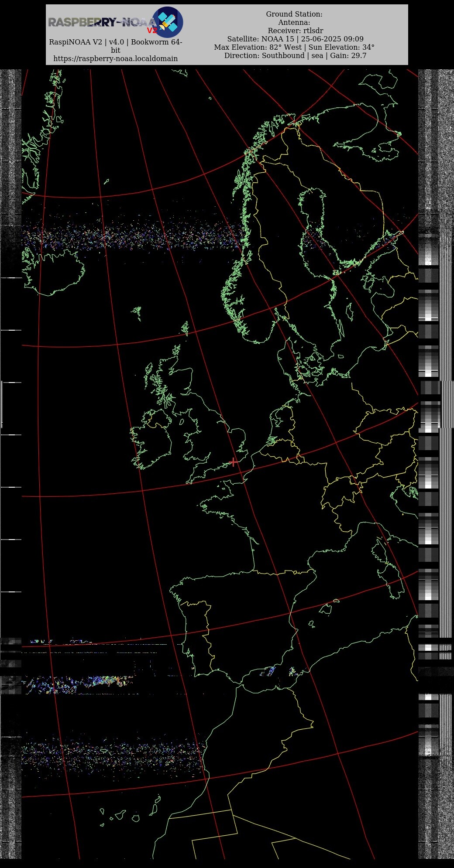
Task: Click the 'Direction: Southbound | sea | Gain: 29.7' line
Action: pyautogui.click(x=296, y=55)
